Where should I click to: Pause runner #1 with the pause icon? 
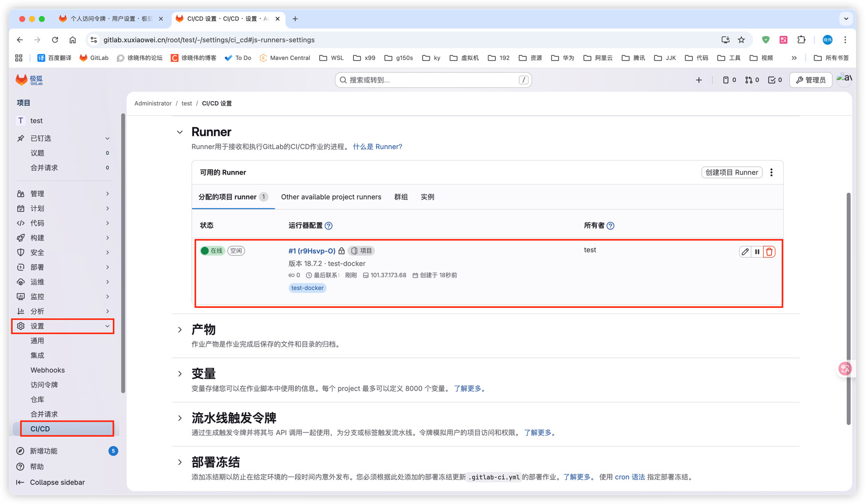point(757,252)
